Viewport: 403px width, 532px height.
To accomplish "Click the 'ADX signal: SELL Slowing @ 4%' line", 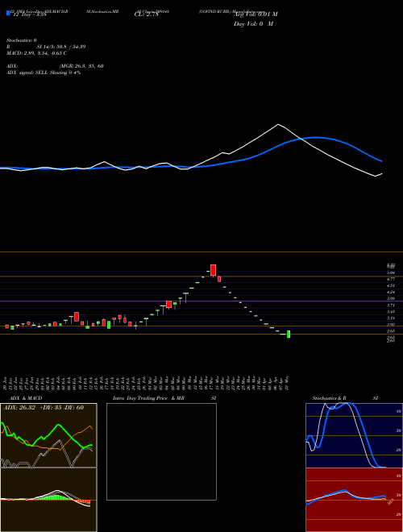I will (x=44, y=73).
